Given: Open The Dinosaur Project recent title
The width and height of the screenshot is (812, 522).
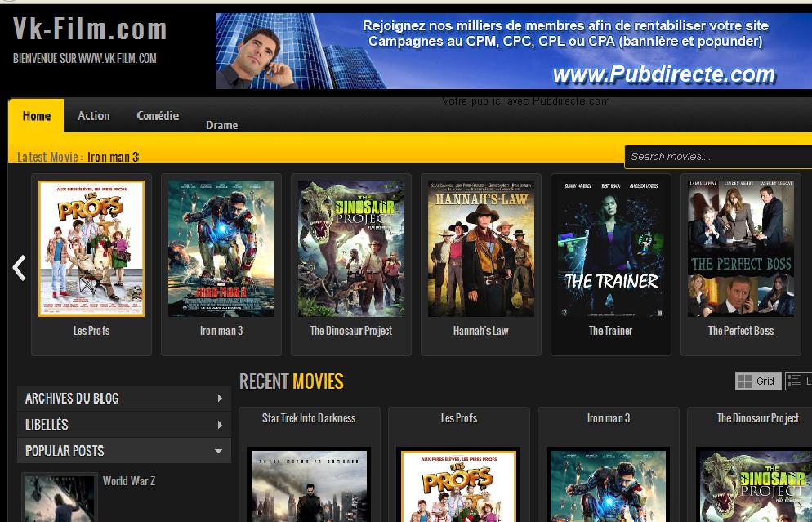Looking at the screenshot, I should 758,418.
